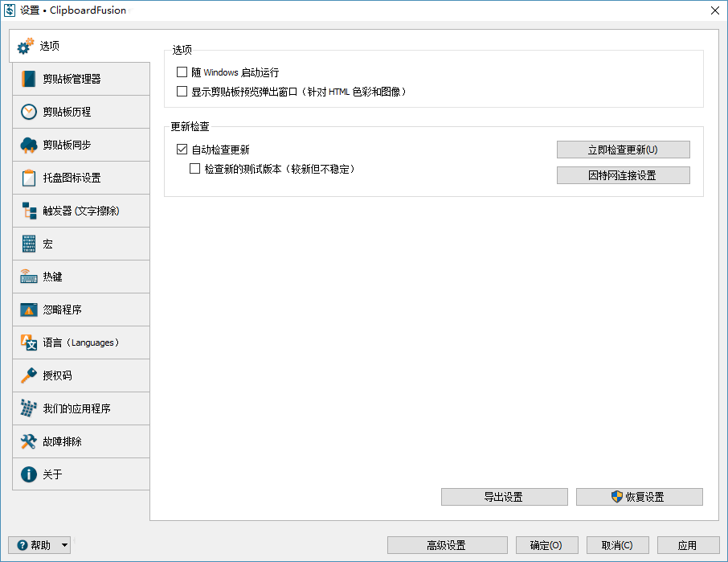Switch to 剪贴板历程 tab
The image size is (728, 562).
(81, 112)
